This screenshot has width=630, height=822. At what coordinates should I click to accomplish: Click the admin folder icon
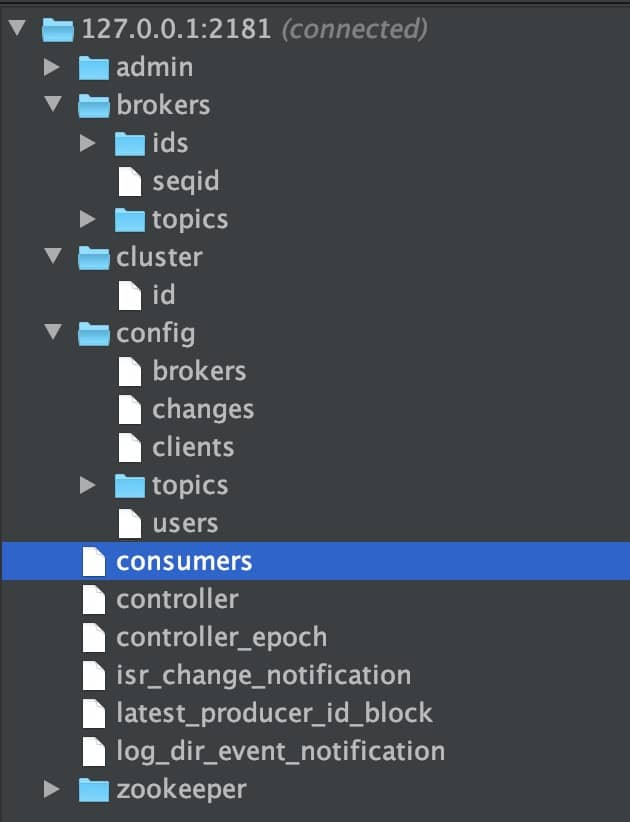pos(94,68)
